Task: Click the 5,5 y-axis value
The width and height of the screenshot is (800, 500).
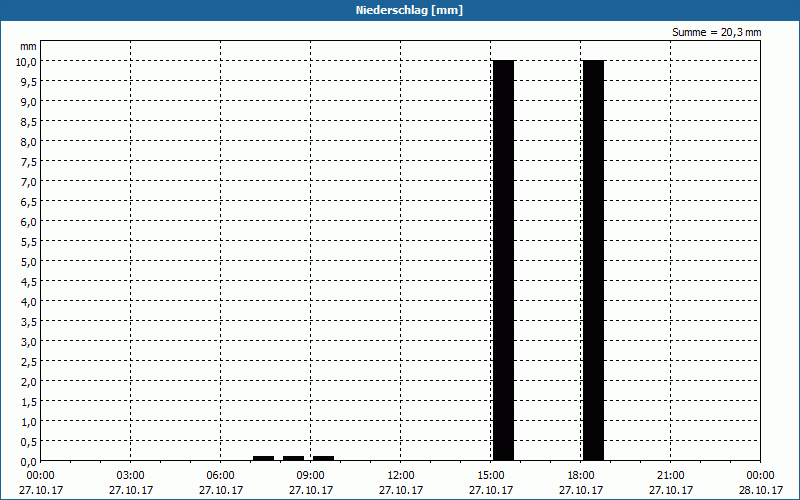Action: [29, 241]
